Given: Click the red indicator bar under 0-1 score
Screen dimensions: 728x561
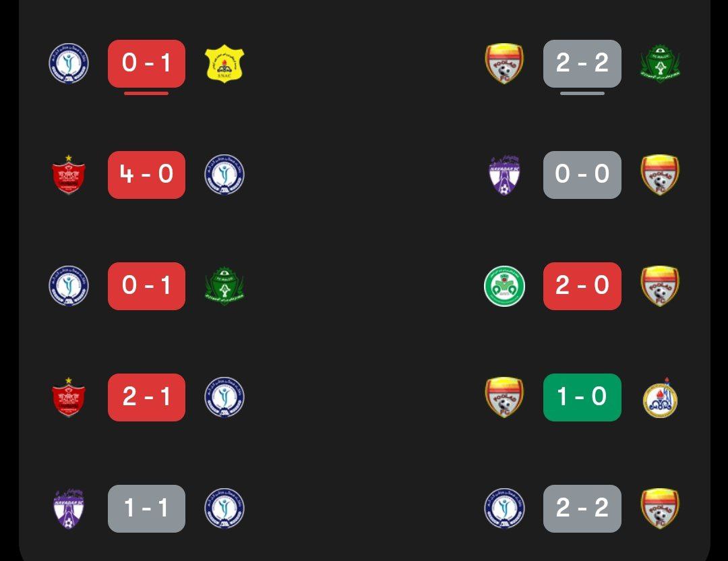Looking at the screenshot, I should (146, 93).
